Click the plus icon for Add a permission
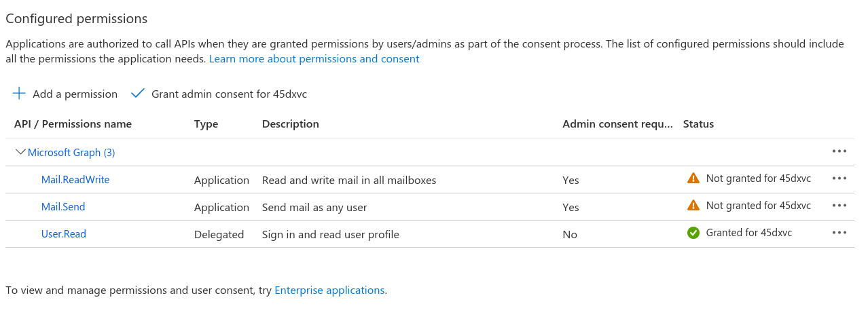Viewport: 868px width, 321px height. (x=19, y=94)
